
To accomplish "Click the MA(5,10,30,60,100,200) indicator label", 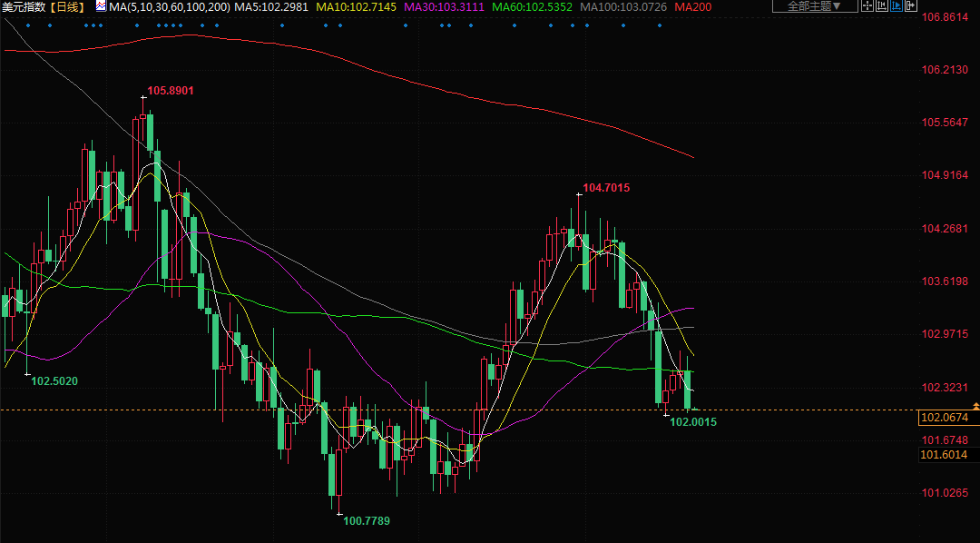I will click(169, 6).
